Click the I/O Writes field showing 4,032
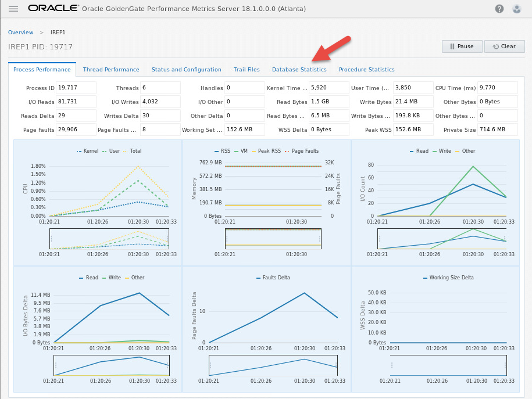 pyautogui.click(x=160, y=102)
